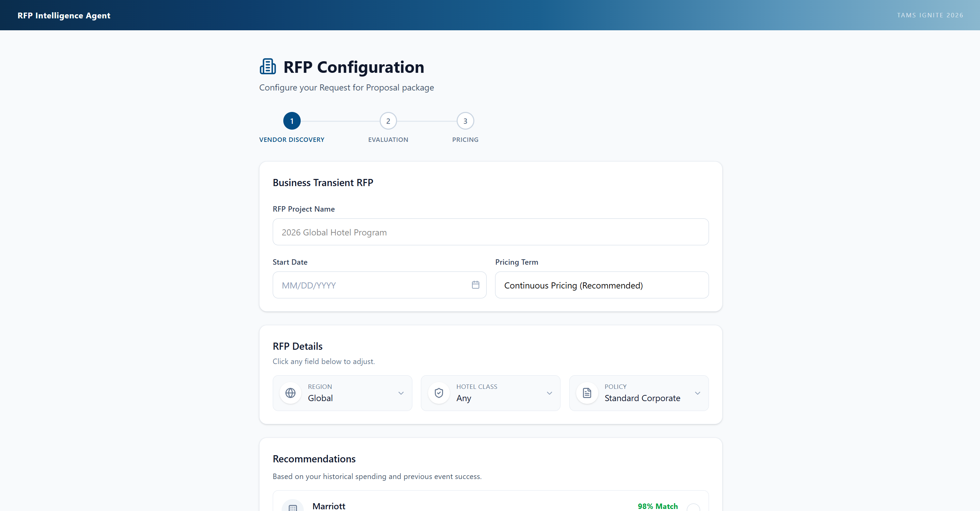Click the RFP Details heading

pyautogui.click(x=298, y=346)
